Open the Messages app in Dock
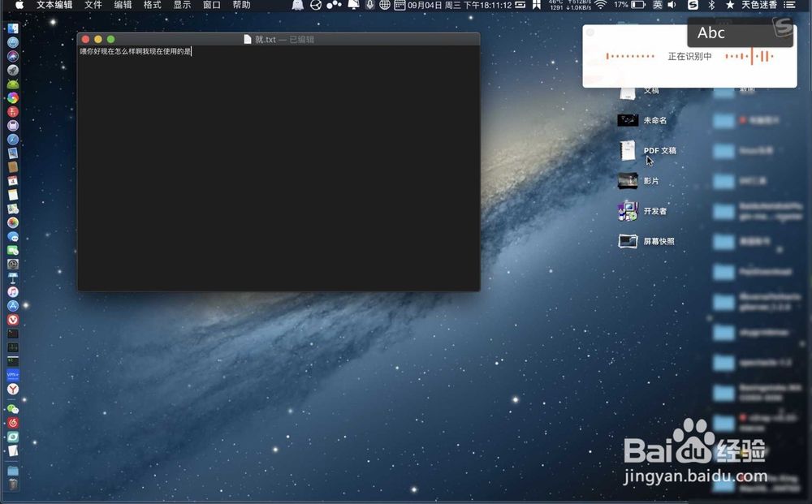The width and height of the screenshot is (812, 504). click(x=13, y=236)
